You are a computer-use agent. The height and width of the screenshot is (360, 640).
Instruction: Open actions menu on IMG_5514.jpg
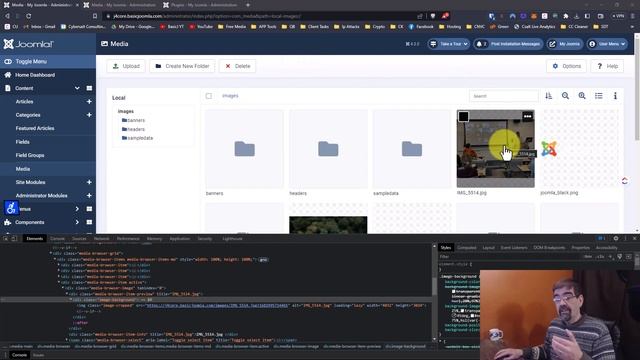(527, 117)
